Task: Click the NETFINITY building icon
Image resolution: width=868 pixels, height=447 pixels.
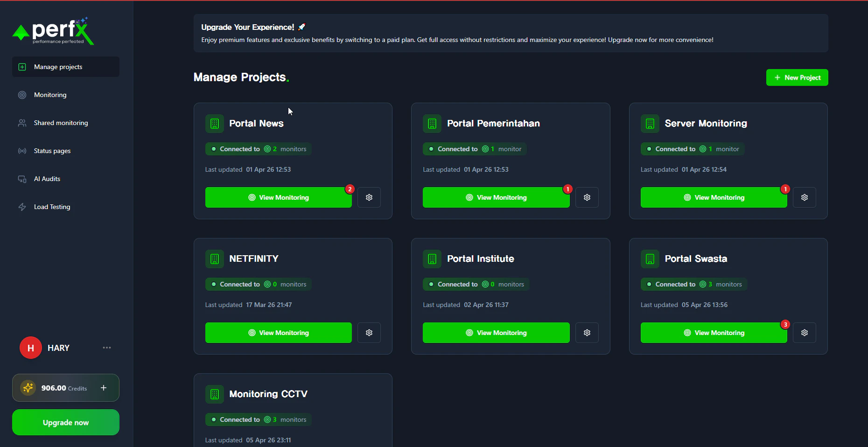Action: (x=215, y=259)
